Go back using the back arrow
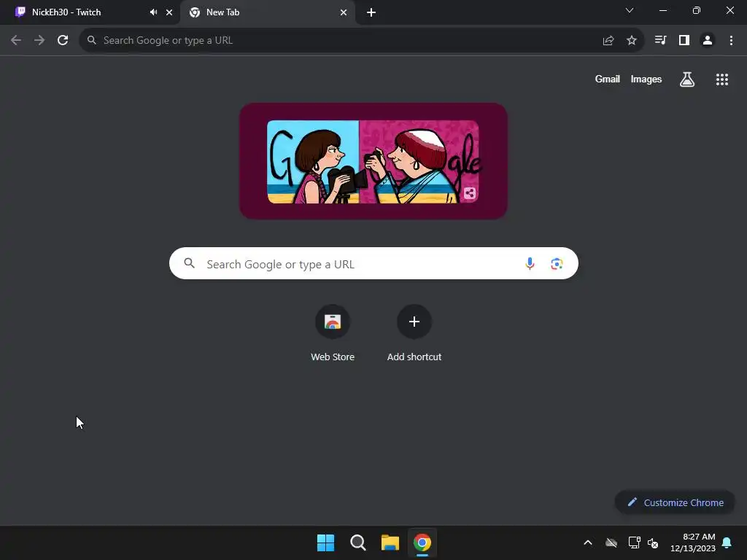This screenshot has width=747, height=560. tap(16, 41)
